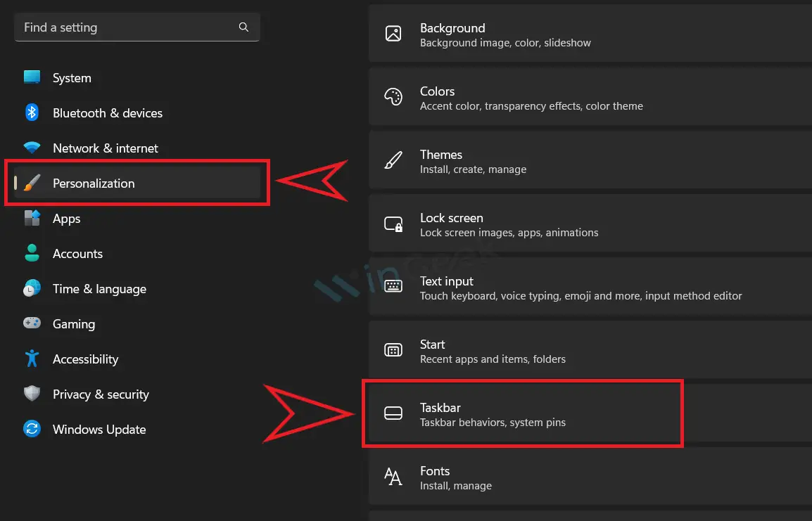
Task: Go to Privacy & security label
Action: (101, 394)
